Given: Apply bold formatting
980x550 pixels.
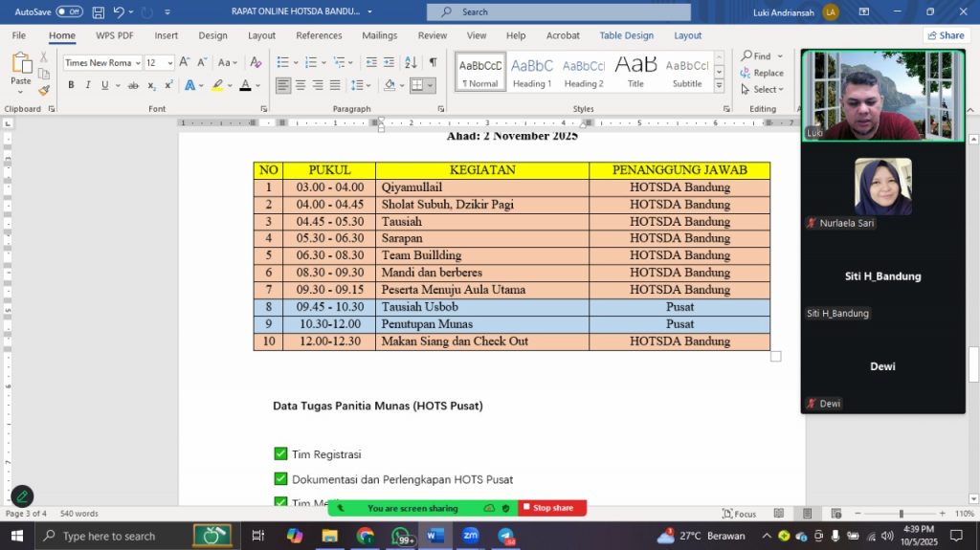Looking at the screenshot, I should coord(71,85).
